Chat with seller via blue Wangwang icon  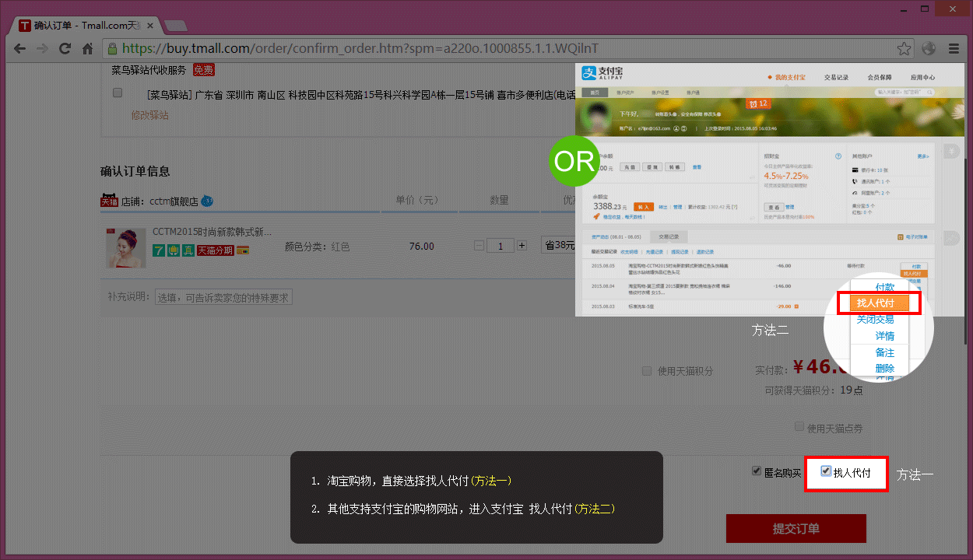tap(207, 201)
